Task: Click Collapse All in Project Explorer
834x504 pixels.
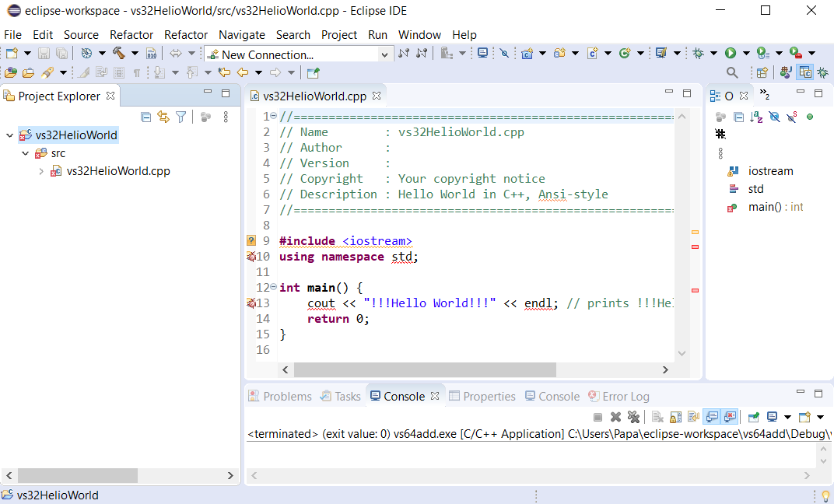Action: 145,117
